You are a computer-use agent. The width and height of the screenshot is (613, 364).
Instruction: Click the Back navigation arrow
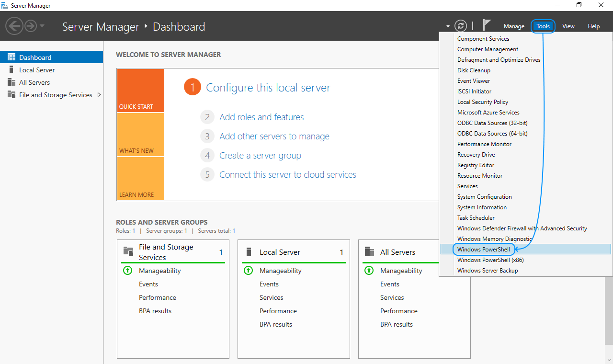[x=14, y=25]
